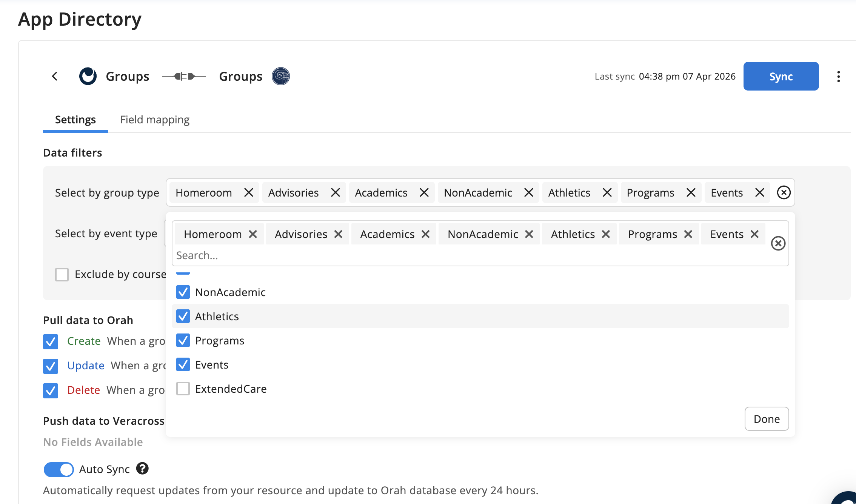Clear all tags in open dropdown search box

tap(778, 243)
